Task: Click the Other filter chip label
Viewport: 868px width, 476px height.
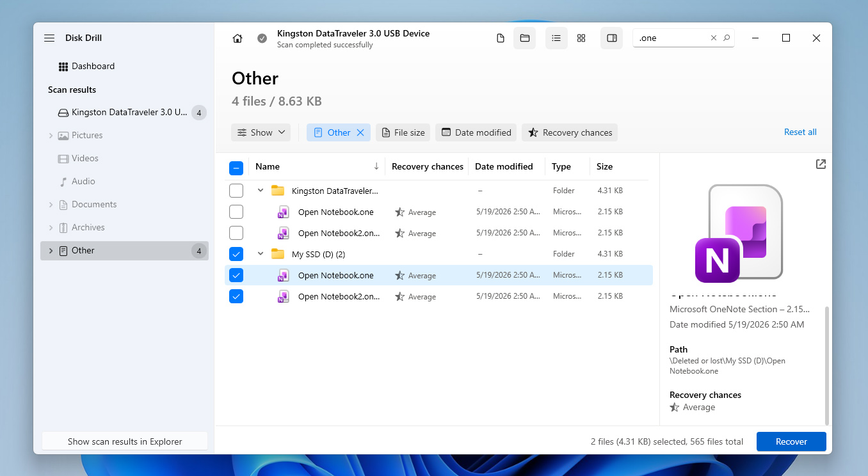Action: click(339, 132)
